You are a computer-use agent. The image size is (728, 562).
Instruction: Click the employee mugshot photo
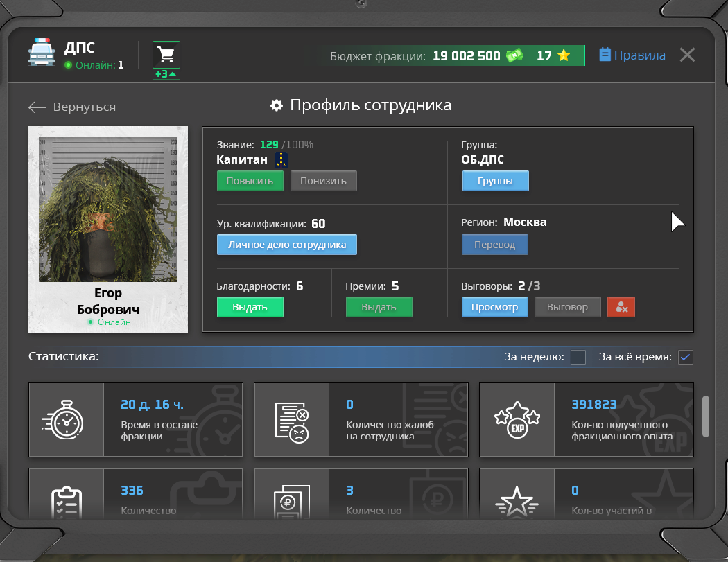tap(108, 209)
